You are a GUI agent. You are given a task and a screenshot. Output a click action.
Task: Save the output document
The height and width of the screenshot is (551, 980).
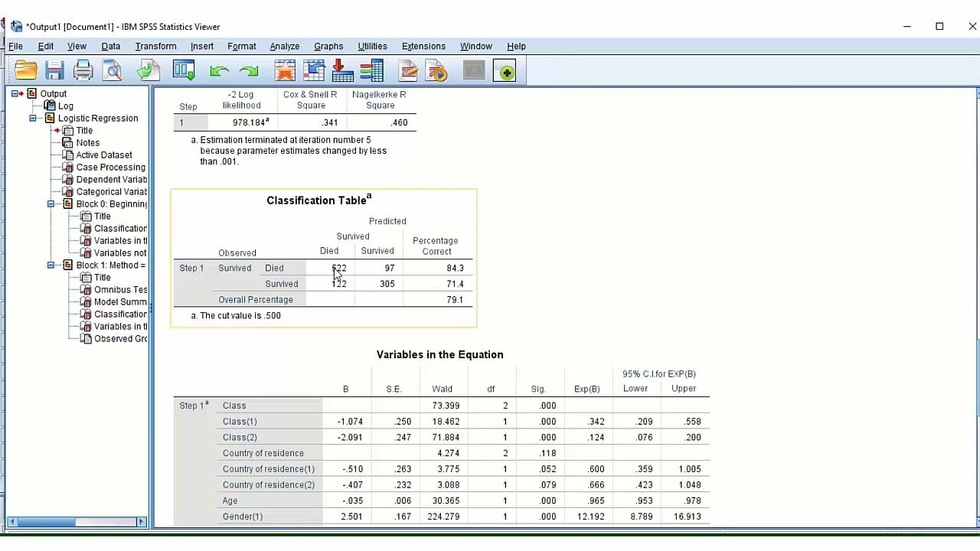click(54, 71)
